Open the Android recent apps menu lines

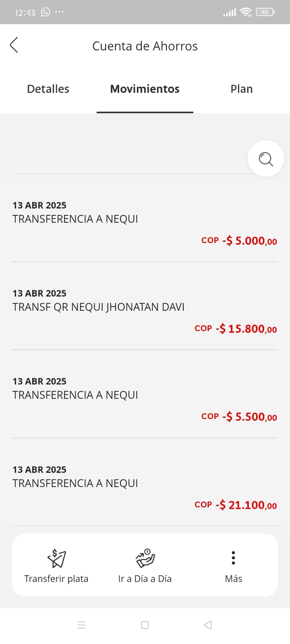pyautogui.click(x=81, y=625)
